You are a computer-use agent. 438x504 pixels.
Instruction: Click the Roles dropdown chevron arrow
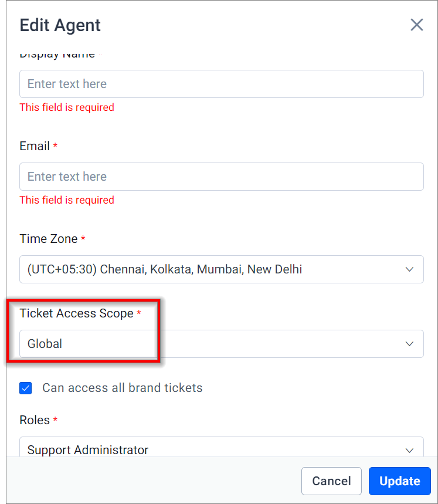409,451
